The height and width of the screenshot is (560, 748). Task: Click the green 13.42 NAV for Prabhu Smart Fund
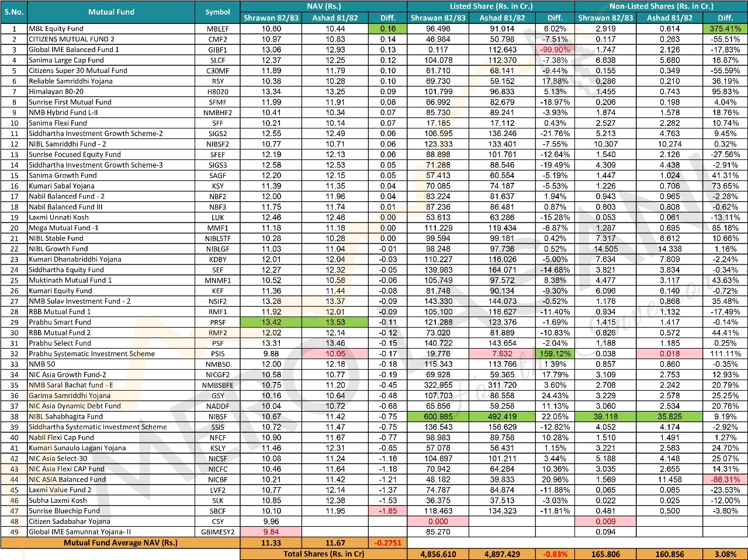tap(271, 322)
